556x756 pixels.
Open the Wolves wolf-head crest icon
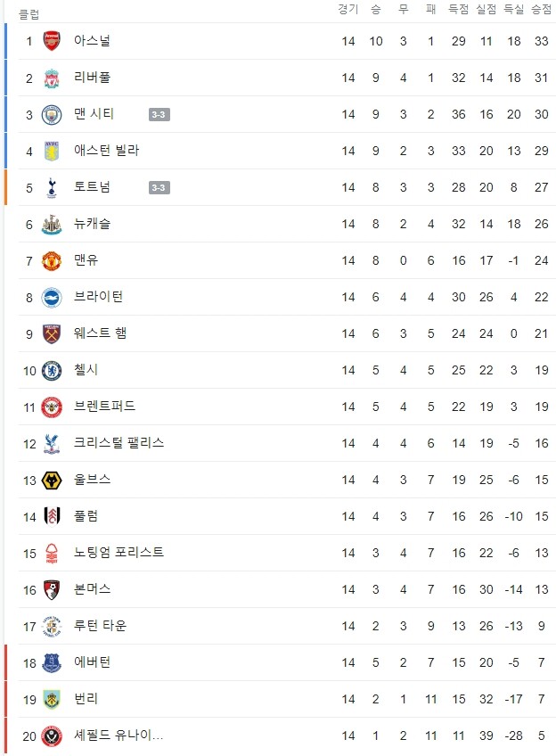pos(52,481)
